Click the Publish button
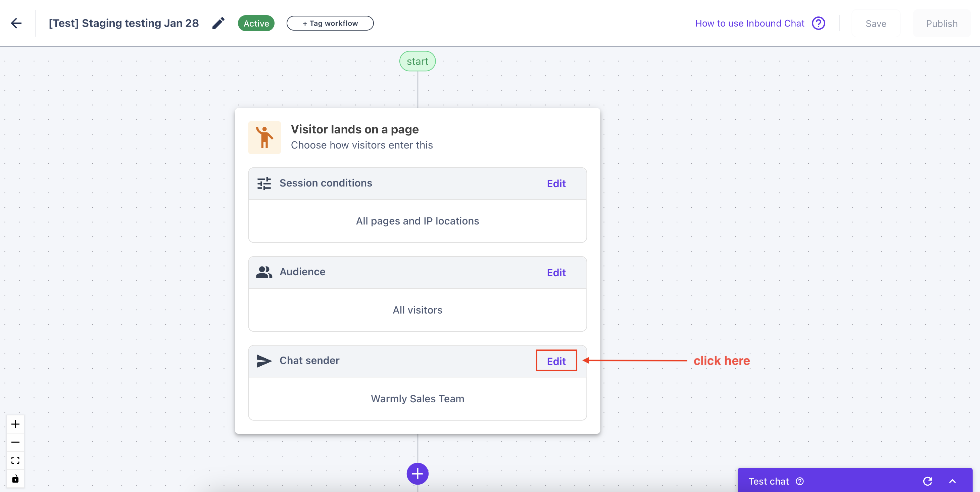The image size is (980, 492). [x=942, y=24]
